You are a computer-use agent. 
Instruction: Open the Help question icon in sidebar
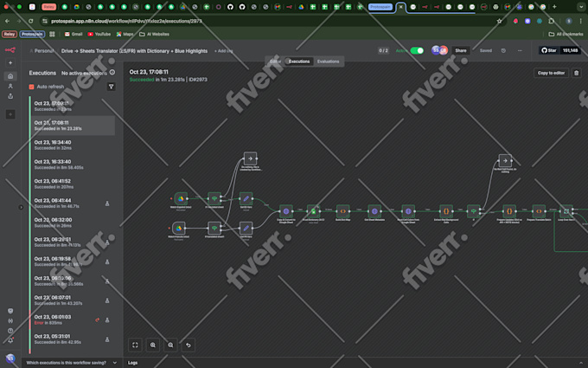pos(10,331)
